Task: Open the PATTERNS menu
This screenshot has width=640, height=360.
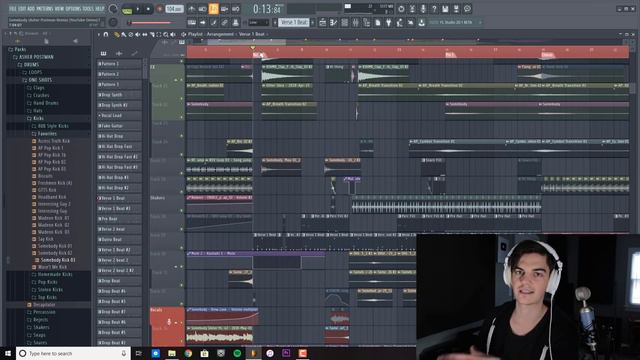Action: tap(45, 9)
